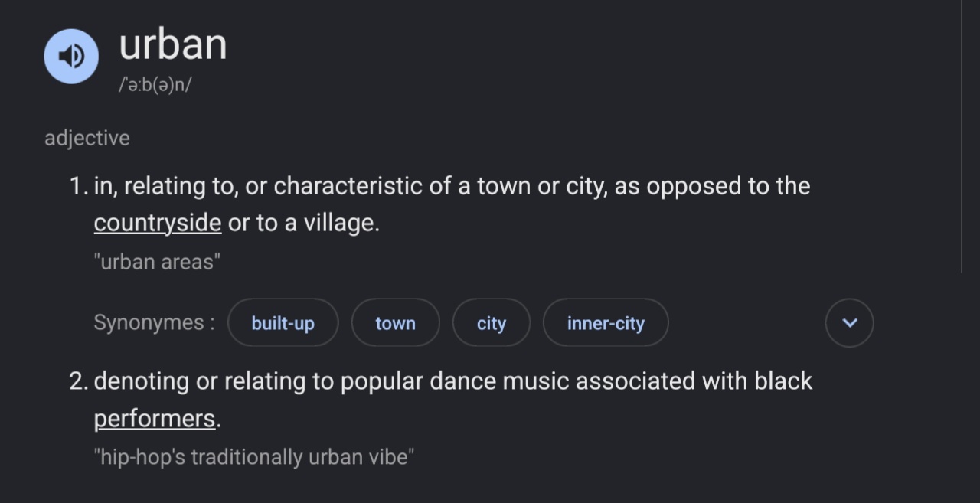Open the inner-city synonym chip

coord(605,323)
